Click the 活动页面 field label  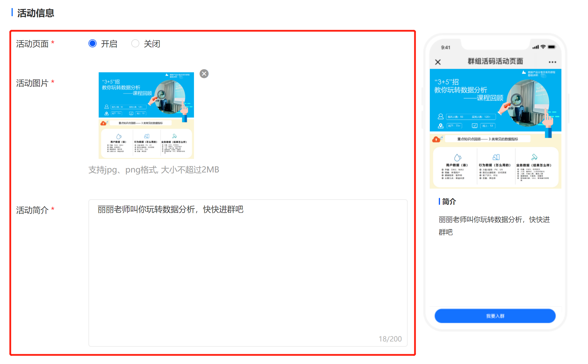tap(32, 44)
